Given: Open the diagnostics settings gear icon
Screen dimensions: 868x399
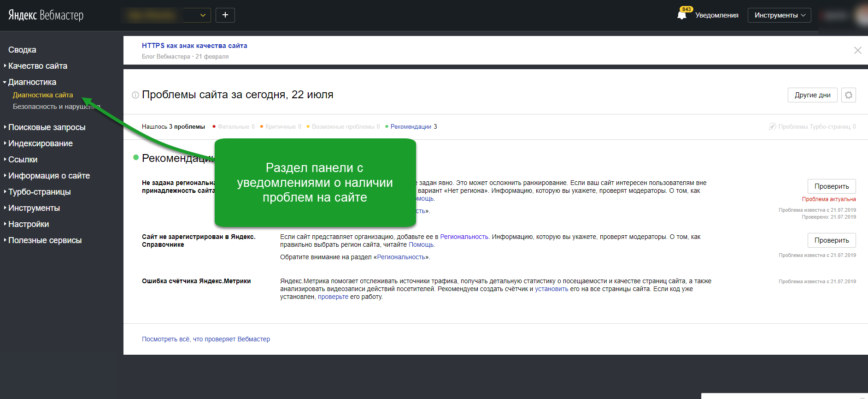Looking at the screenshot, I should click(x=849, y=95).
